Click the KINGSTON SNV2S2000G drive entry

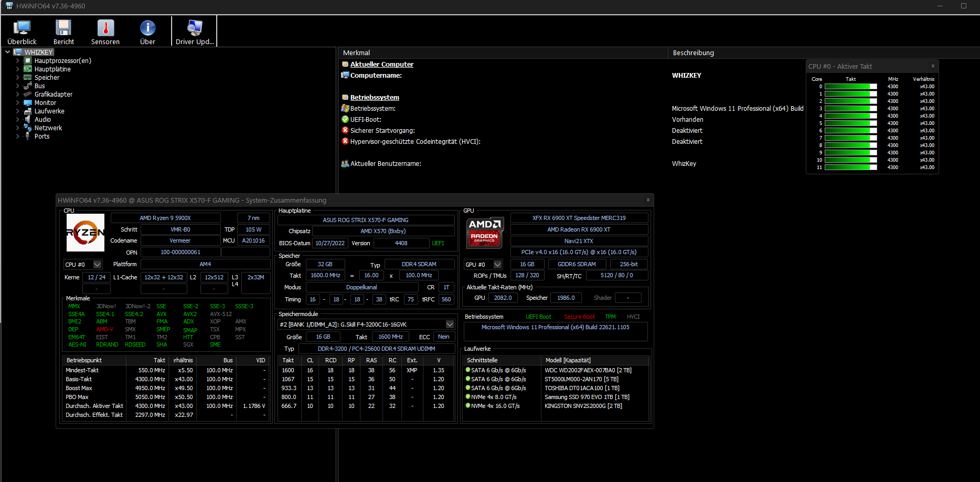tap(583, 406)
